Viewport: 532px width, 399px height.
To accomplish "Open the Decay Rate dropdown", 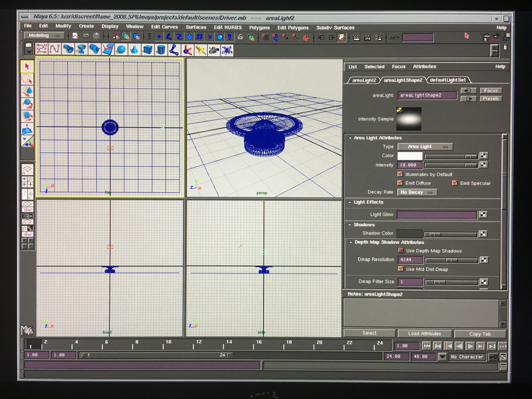I will pos(417,192).
